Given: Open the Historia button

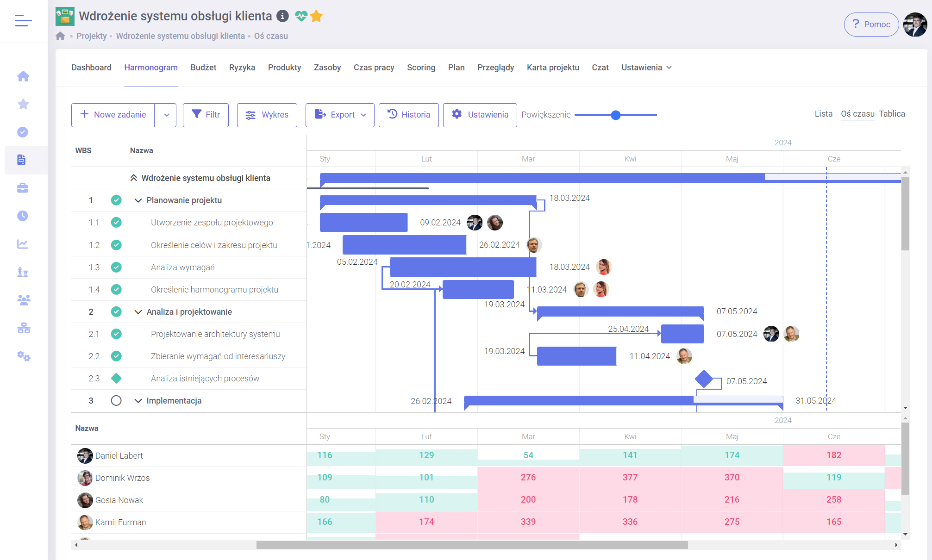Looking at the screenshot, I should [x=408, y=115].
